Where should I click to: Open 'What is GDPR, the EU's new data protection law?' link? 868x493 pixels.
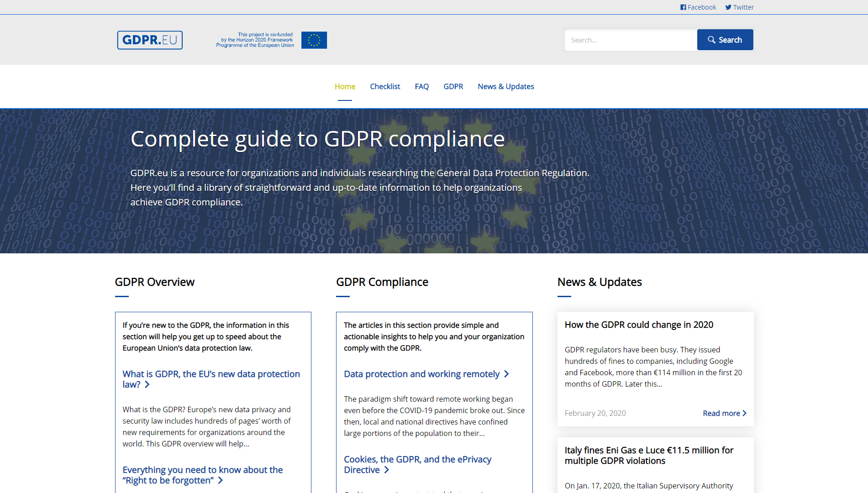[211, 379]
